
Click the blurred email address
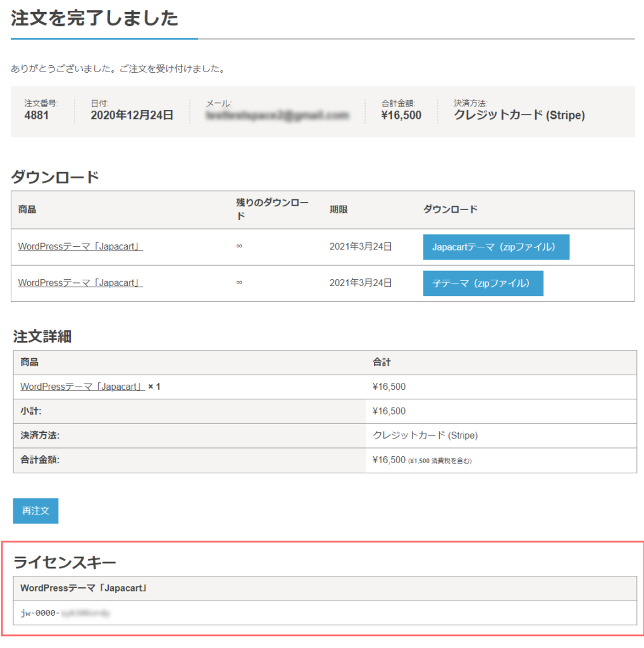277,115
